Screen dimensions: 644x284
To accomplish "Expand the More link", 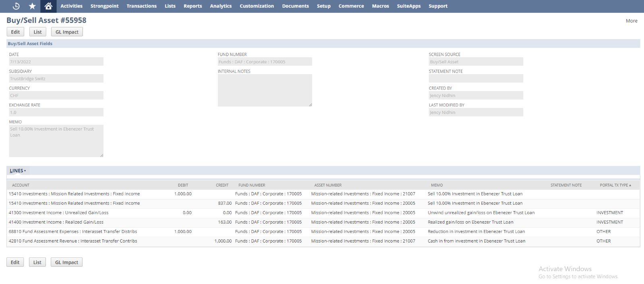I will tap(631, 21).
